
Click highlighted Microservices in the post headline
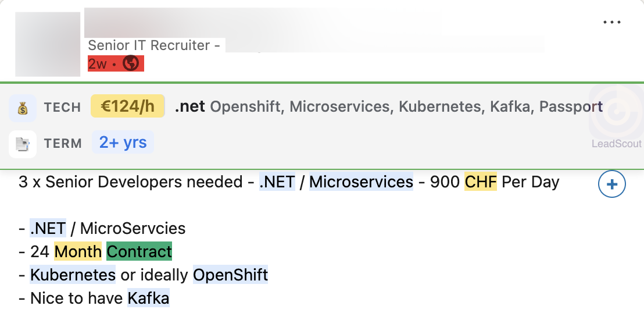click(x=361, y=182)
